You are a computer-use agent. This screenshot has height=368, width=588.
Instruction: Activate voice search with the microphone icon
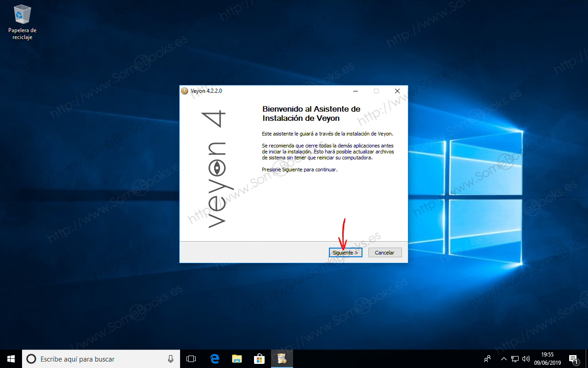pos(171,359)
